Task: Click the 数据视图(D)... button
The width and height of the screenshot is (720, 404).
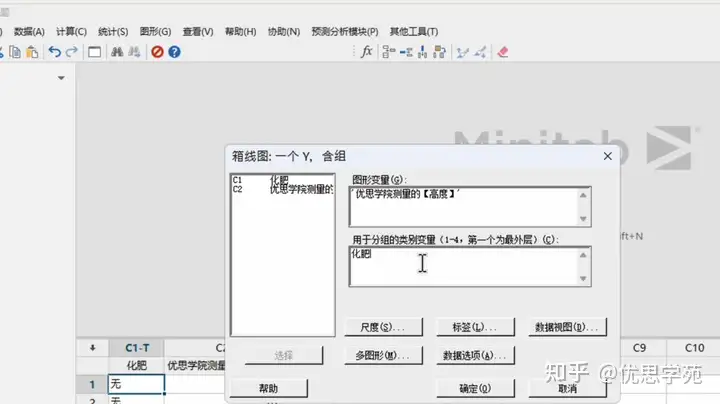Action: pos(568,327)
